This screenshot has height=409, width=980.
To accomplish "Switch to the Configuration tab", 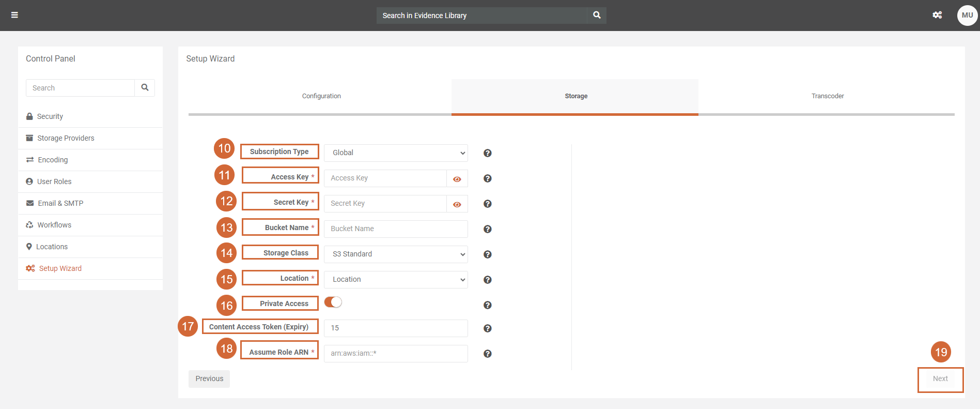I will coord(321,96).
